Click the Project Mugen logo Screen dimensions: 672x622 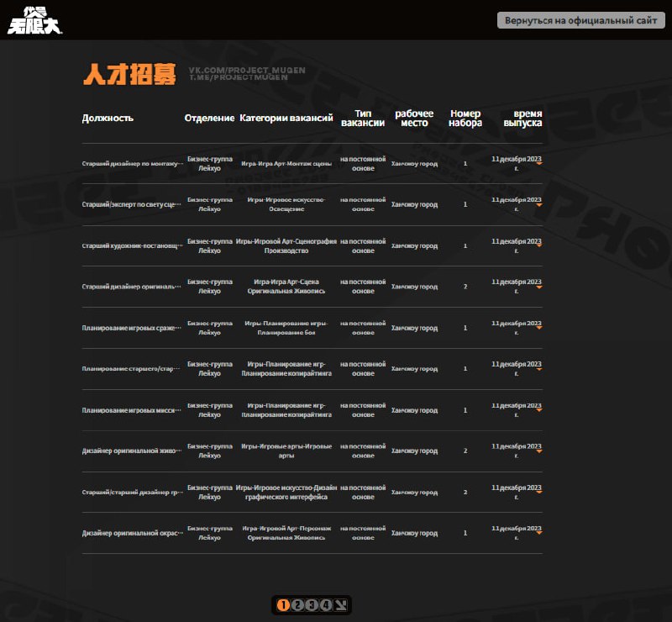click(x=34, y=20)
